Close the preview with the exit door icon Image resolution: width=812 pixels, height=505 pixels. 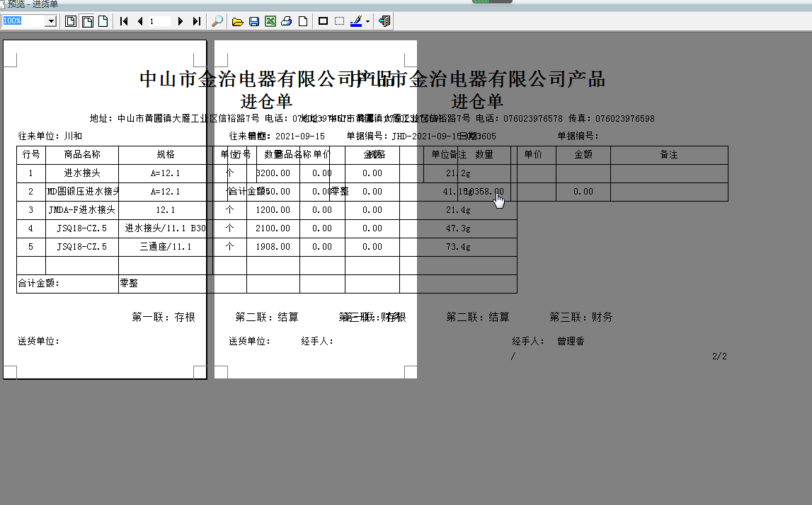384,21
